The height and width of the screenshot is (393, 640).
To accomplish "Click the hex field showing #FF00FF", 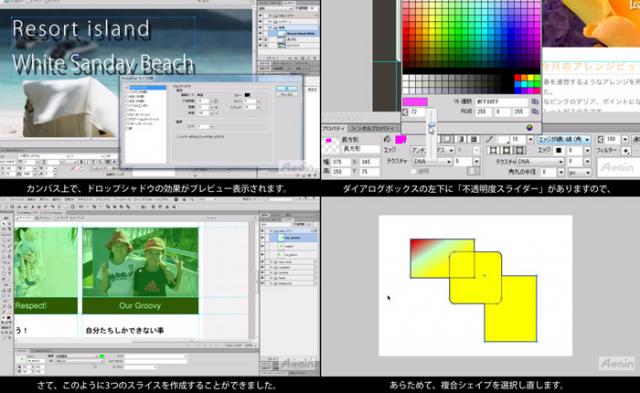I will (501, 101).
